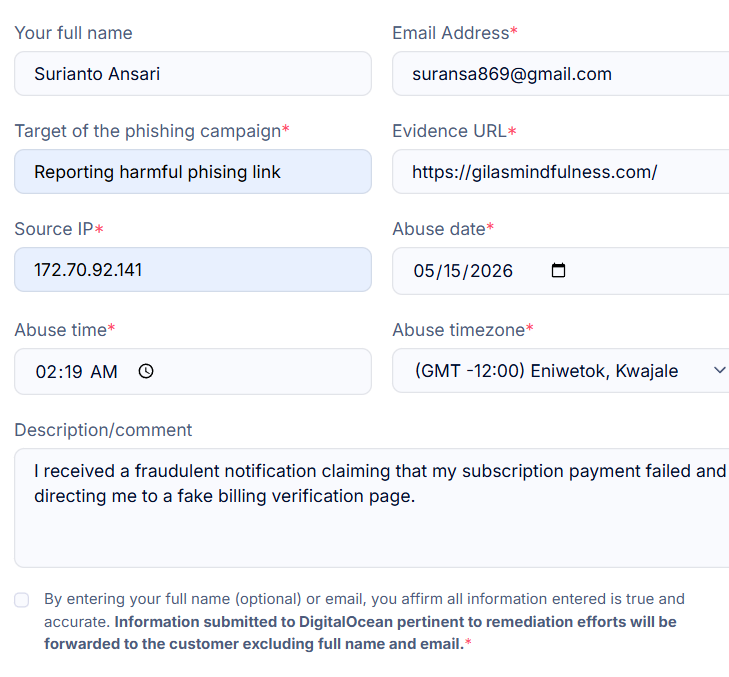Focus the Evidence URL input

(561, 172)
